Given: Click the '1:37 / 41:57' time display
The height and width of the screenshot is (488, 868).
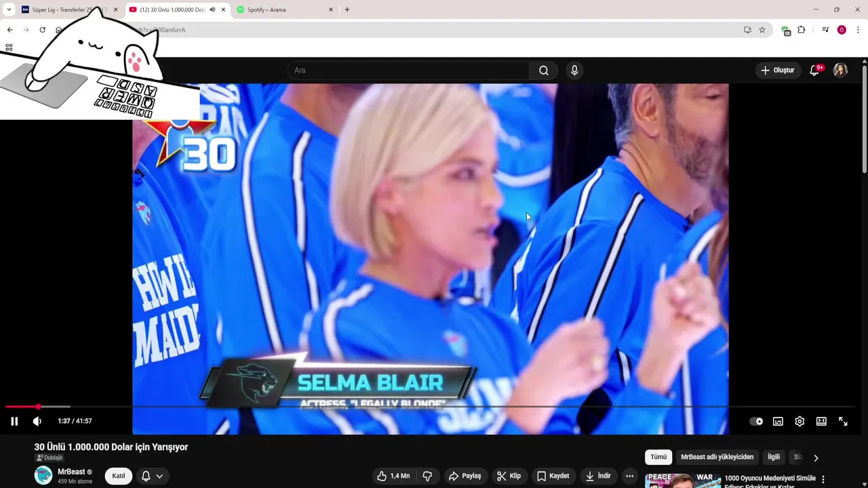Looking at the screenshot, I should tap(75, 421).
